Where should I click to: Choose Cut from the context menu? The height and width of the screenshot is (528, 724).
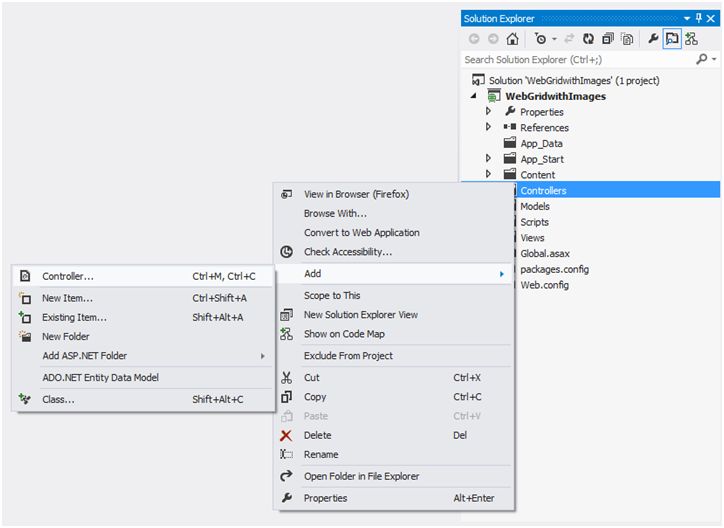(393, 378)
